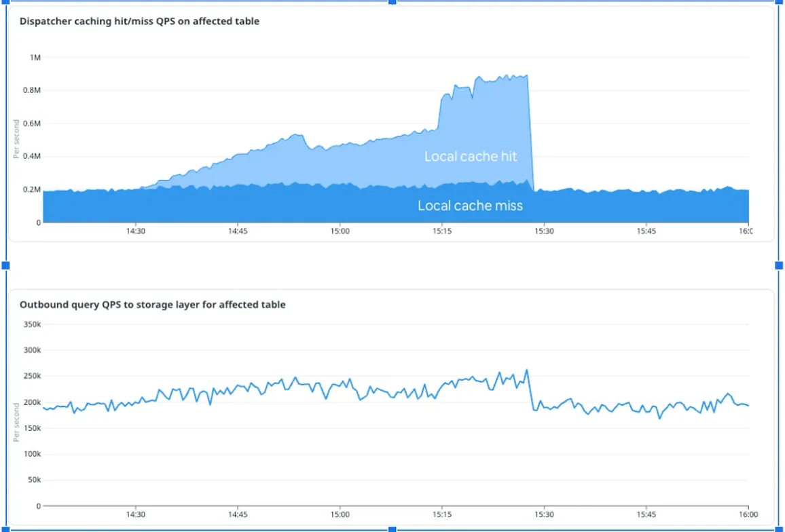Click 15:30 on the Outbound query chart axis
Viewport: 785px width, 532px height.
point(544,514)
